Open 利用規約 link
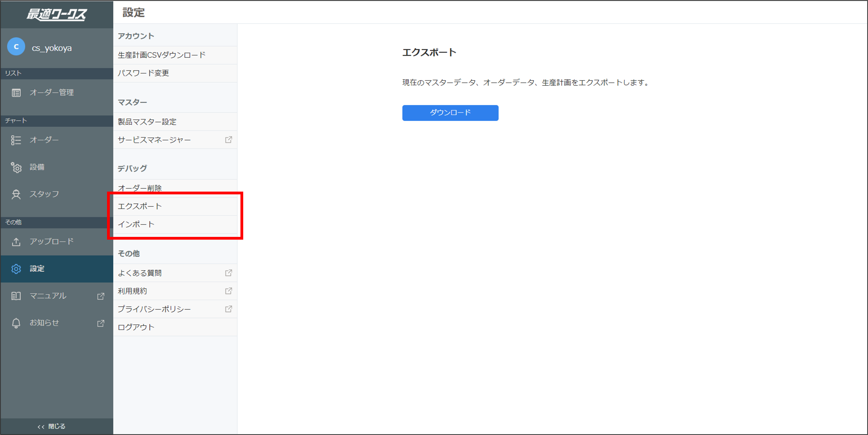Screen dimensions: 868x435 coord(175,291)
